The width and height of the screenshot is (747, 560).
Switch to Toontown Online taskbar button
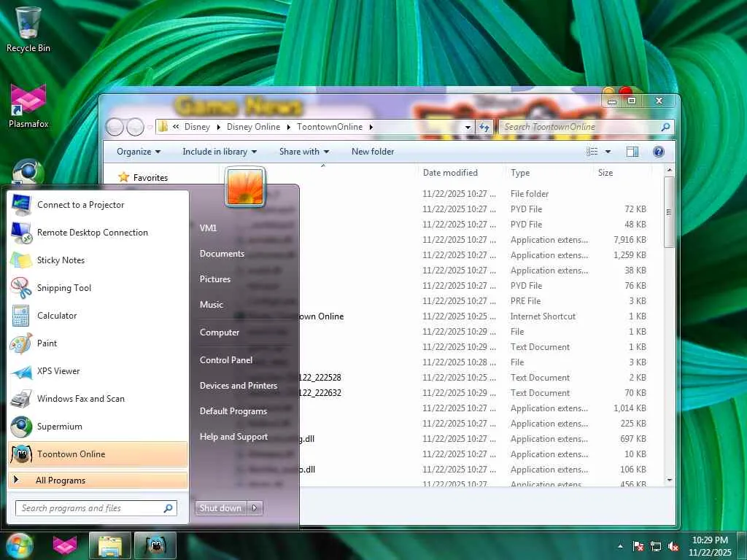tap(155, 545)
